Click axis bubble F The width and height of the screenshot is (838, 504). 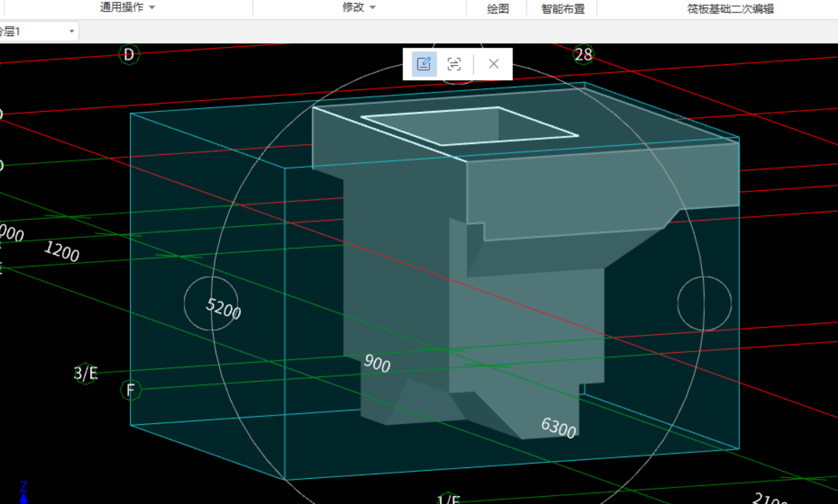coord(130,390)
